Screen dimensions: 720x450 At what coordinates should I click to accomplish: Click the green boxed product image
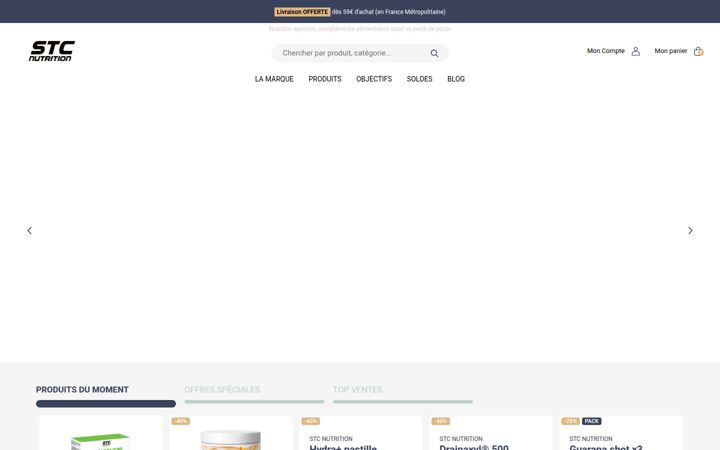tap(101, 441)
